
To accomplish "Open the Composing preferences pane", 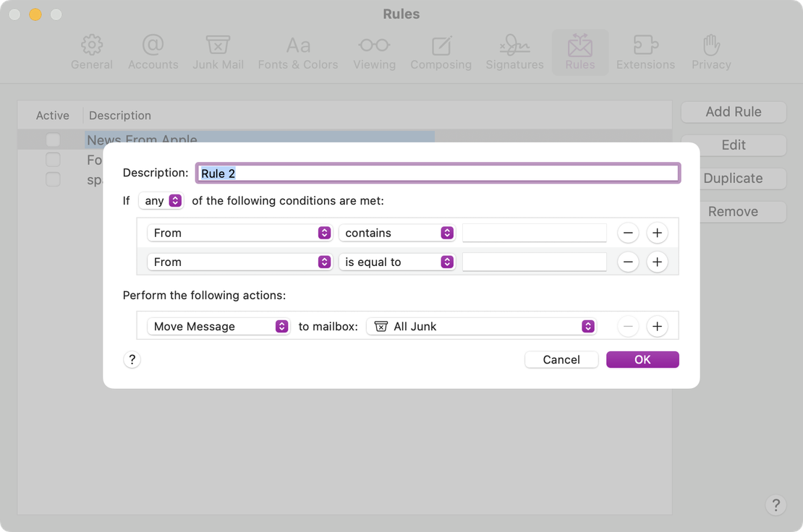I will tap(441, 52).
